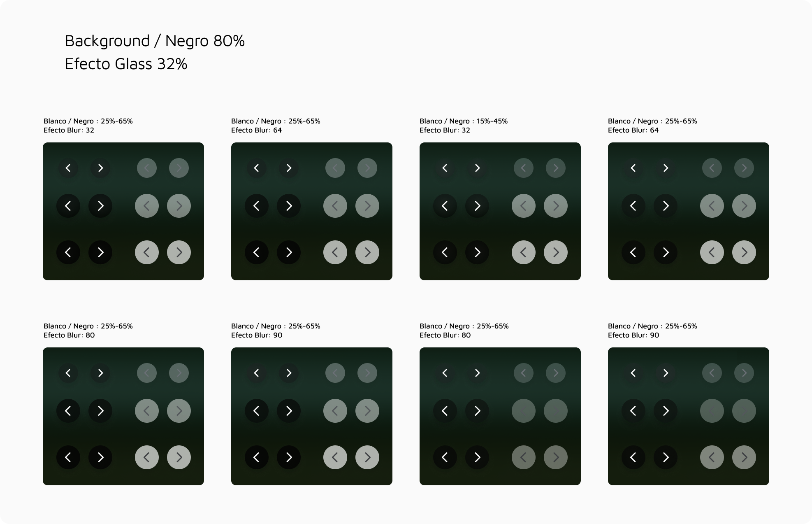Click the bottom-row gray right arrow in the bottom-right Blur 90 panel
Viewport: 812px width, 524px height.
pos(744,457)
